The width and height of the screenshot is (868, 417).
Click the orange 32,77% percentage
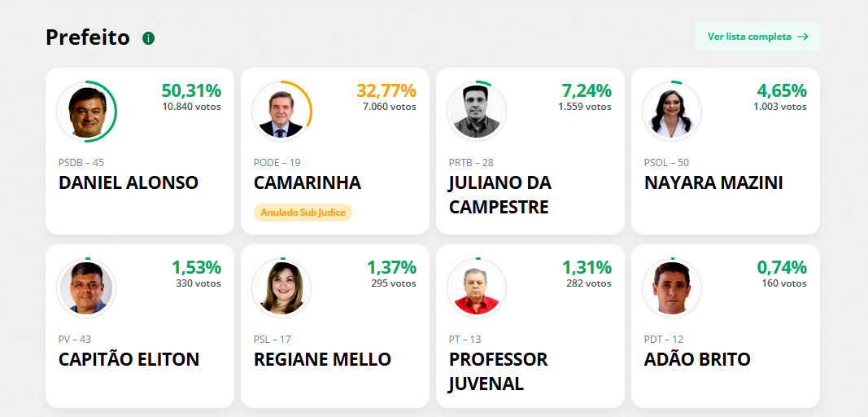point(386,90)
